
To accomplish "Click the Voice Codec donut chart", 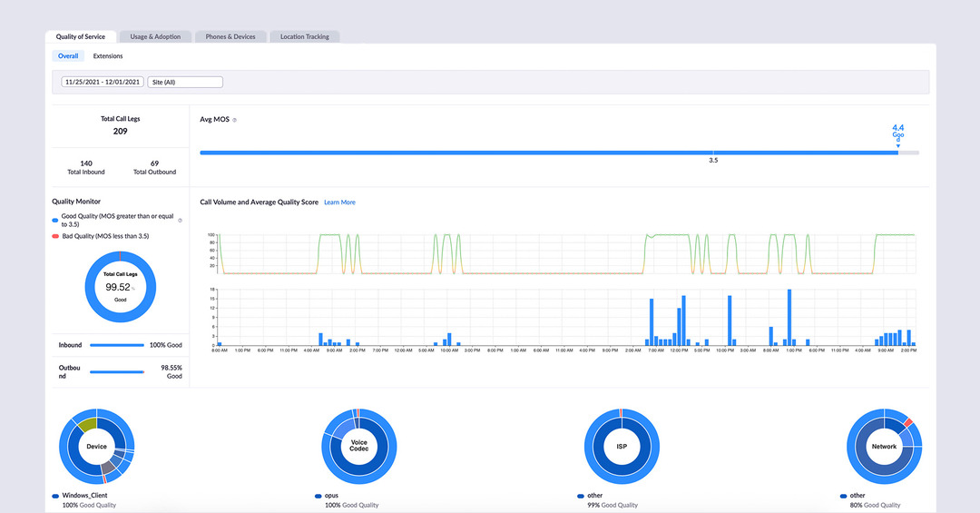I will click(358, 446).
